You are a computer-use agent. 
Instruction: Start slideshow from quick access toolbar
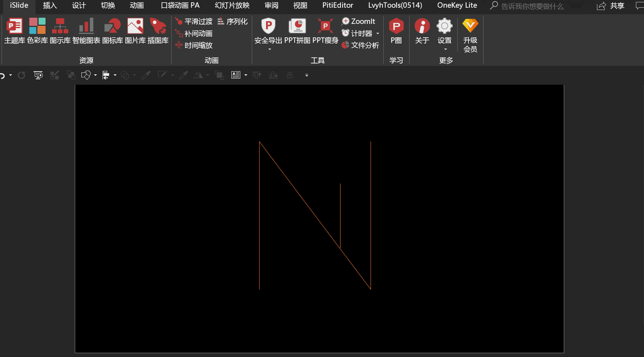click(x=38, y=75)
